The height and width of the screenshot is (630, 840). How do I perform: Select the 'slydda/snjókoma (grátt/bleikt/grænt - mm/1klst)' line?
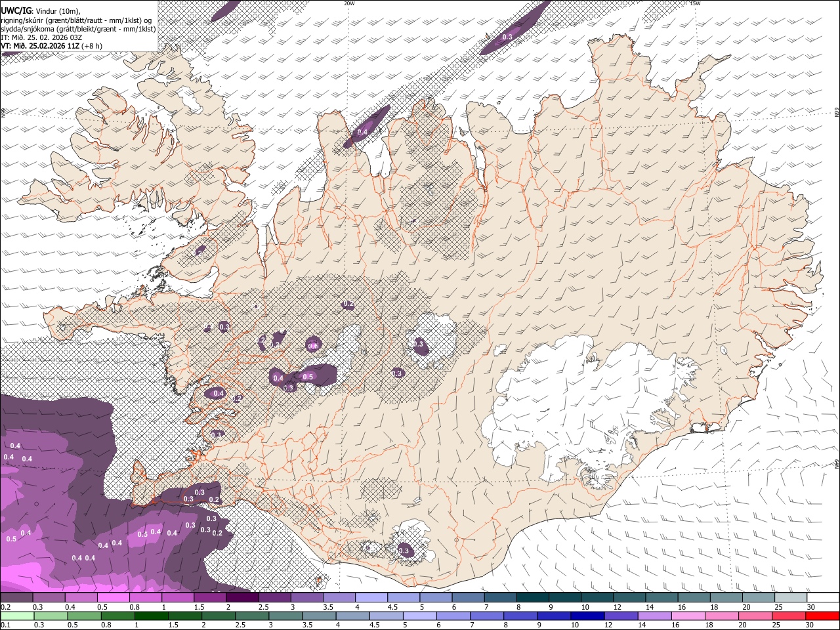coord(78,29)
